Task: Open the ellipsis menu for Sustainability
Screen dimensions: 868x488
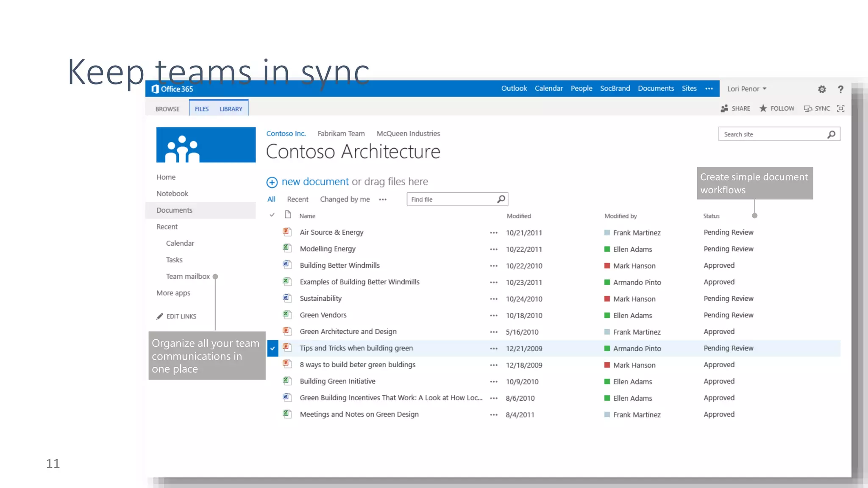Action: tap(494, 299)
